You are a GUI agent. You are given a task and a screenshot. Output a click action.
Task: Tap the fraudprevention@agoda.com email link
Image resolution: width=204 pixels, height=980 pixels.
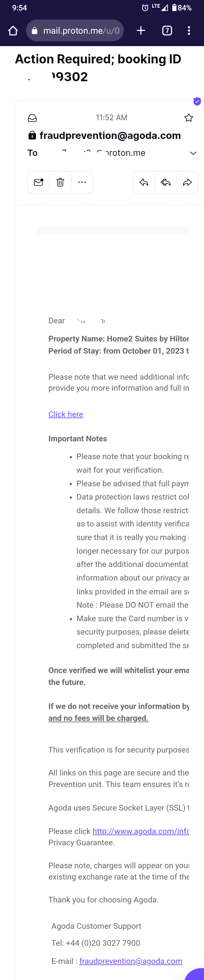tap(131, 961)
